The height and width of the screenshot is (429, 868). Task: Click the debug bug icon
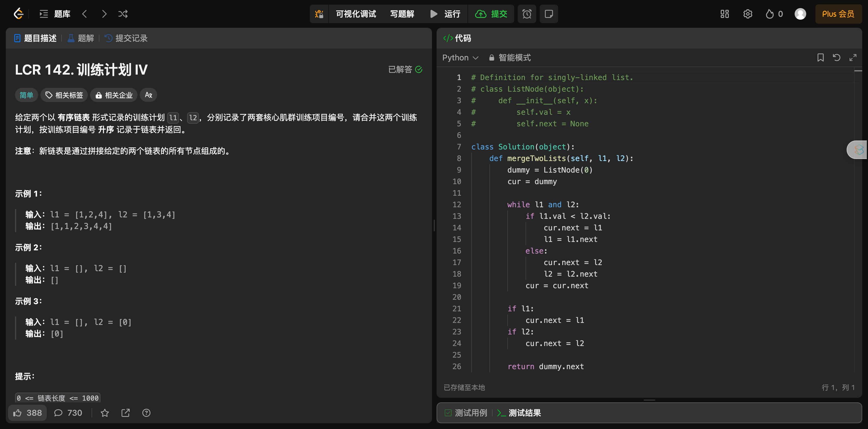coord(319,14)
